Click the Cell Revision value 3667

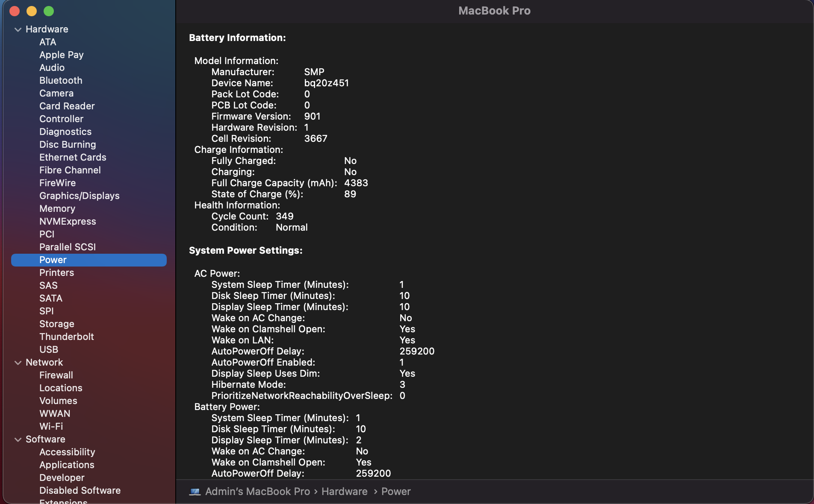click(316, 138)
